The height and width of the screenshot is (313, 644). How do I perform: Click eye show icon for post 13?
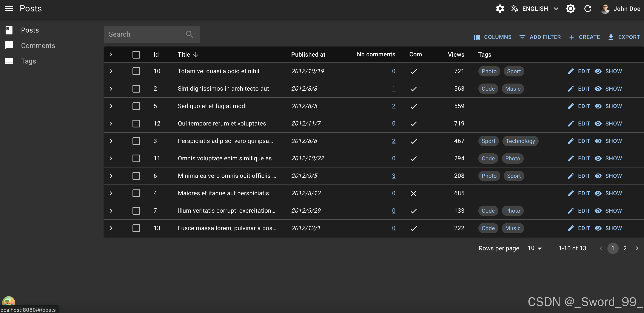tap(598, 228)
